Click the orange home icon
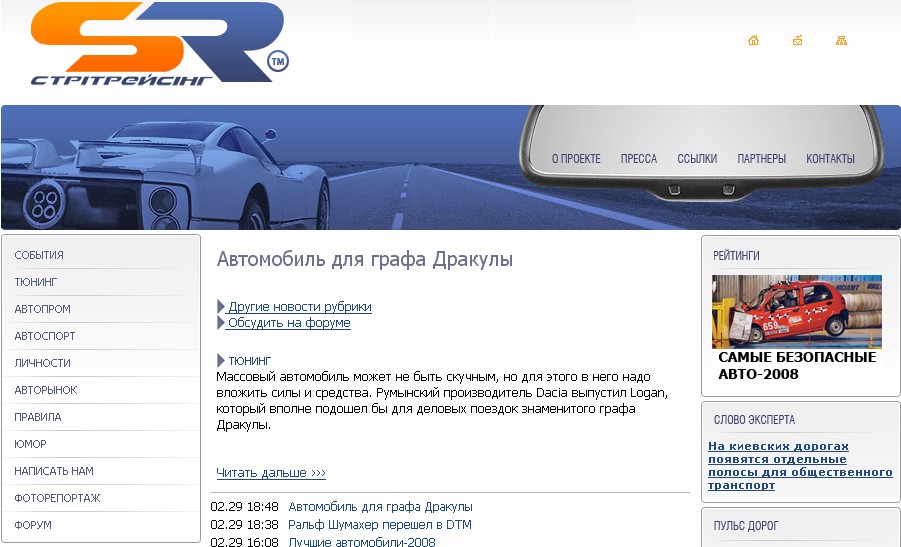The width and height of the screenshot is (901, 547). (x=753, y=41)
